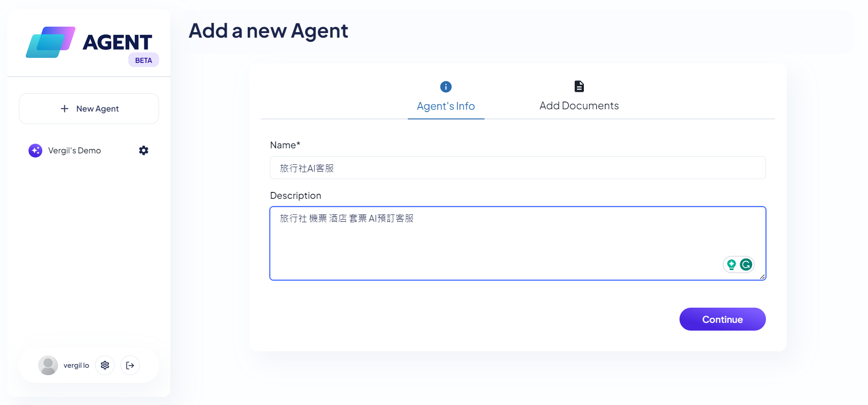Click the plus icon beside New Agent

coord(64,108)
